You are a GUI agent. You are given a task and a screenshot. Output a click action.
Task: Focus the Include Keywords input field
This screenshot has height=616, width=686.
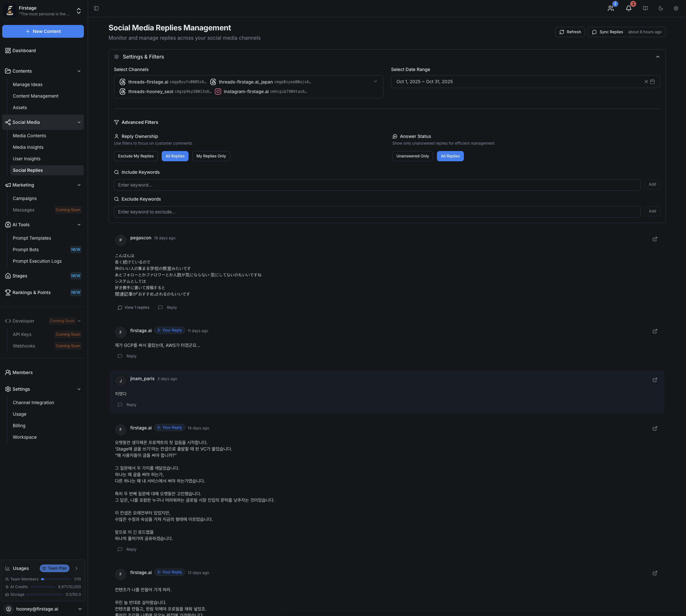pos(377,185)
